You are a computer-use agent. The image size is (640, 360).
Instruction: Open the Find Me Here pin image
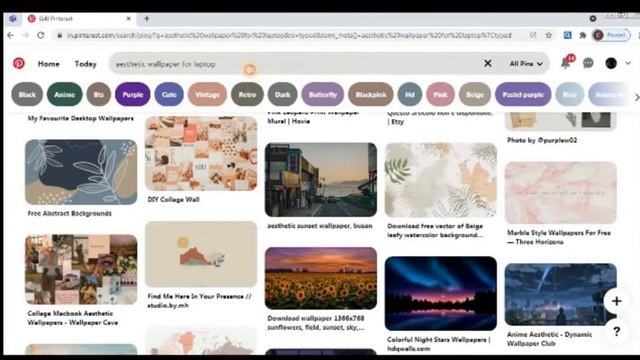(x=201, y=254)
